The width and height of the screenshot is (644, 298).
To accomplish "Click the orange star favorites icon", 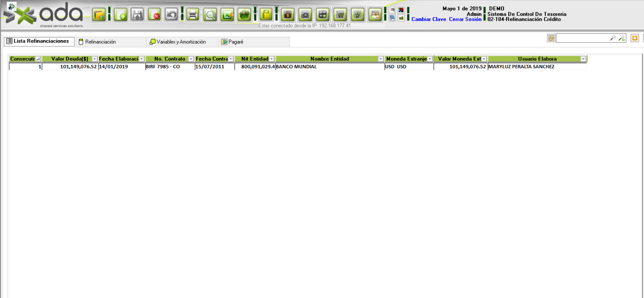I will click(634, 38).
